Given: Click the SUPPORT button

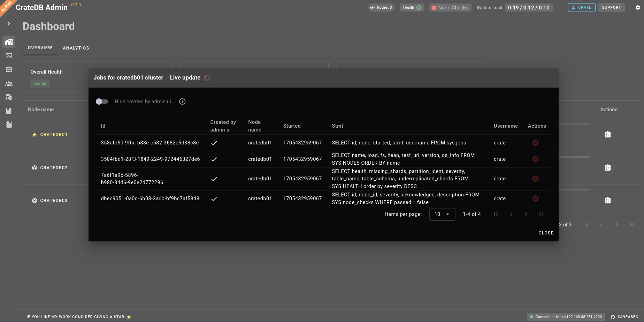Looking at the screenshot, I should pos(612,7).
